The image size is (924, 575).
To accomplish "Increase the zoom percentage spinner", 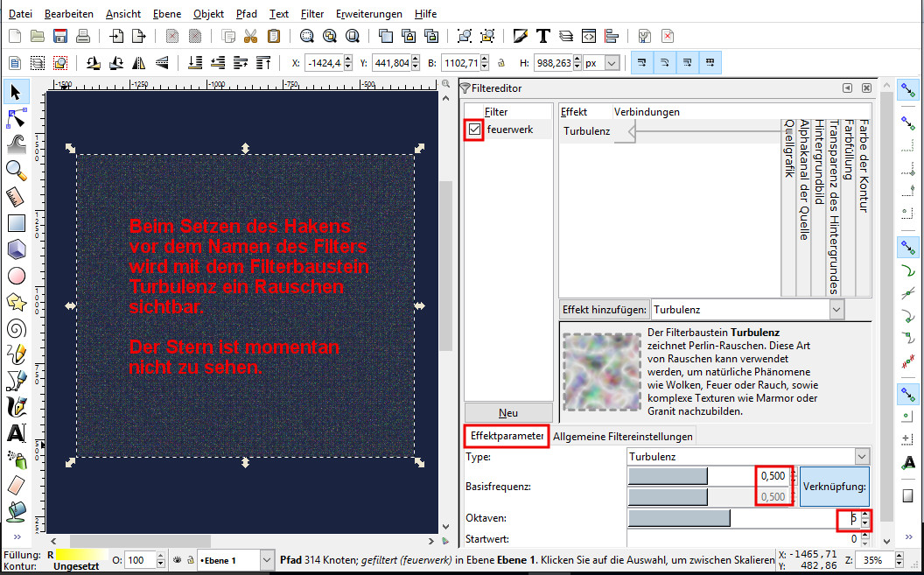I will tap(899, 556).
